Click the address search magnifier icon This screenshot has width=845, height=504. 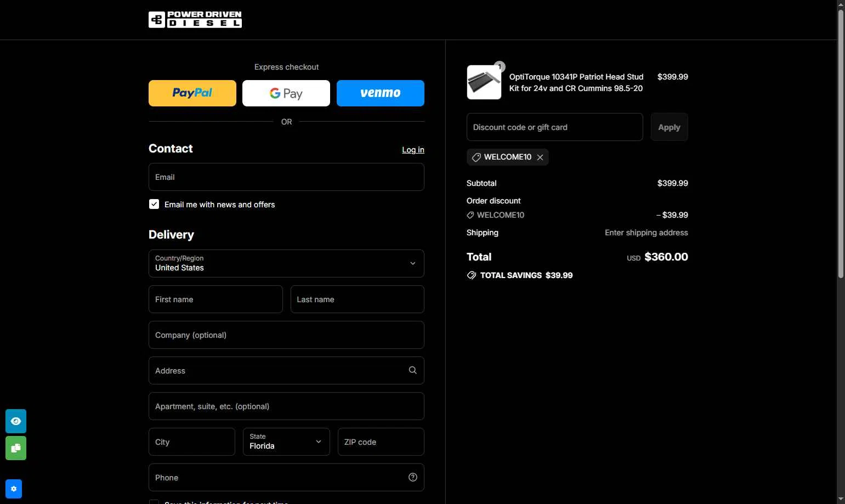pos(413,370)
